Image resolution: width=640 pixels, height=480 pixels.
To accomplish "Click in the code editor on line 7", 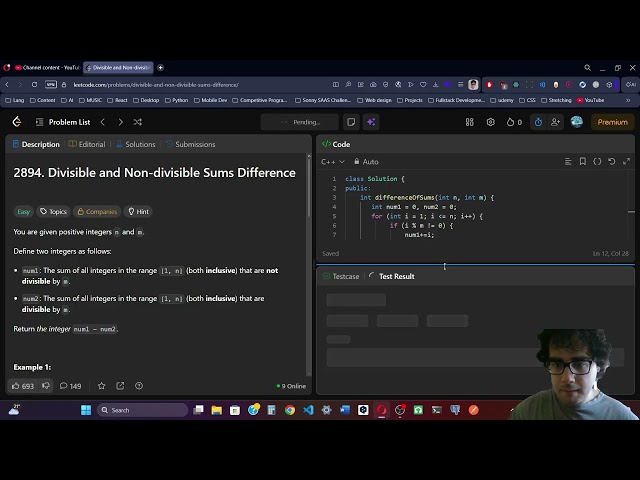I will 420,235.
